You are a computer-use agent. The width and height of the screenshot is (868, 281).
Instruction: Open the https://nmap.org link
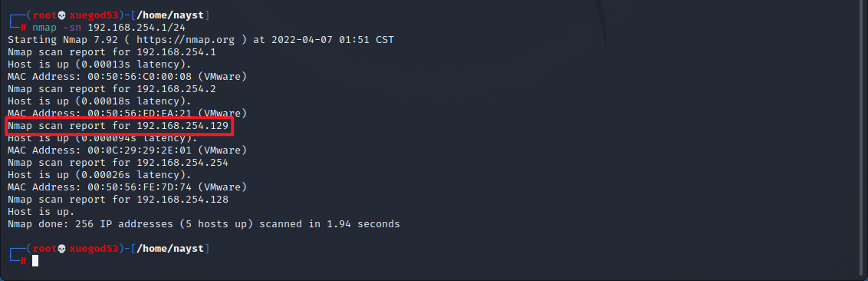click(186, 40)
